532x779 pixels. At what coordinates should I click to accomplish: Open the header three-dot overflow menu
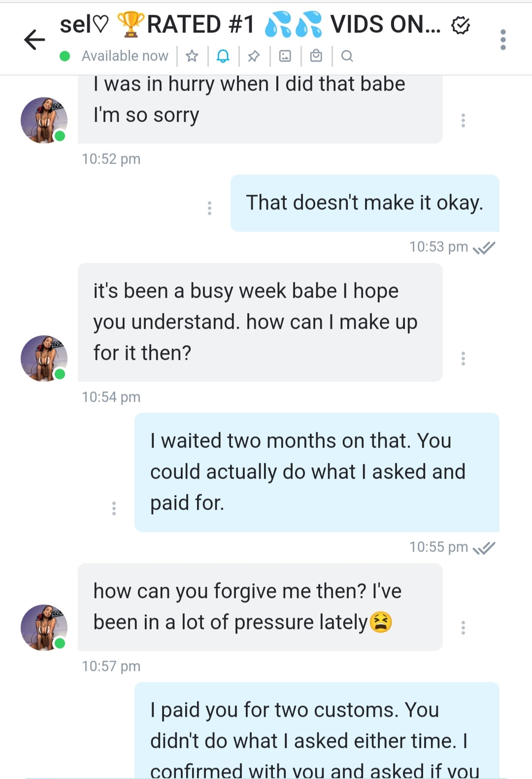502,39
